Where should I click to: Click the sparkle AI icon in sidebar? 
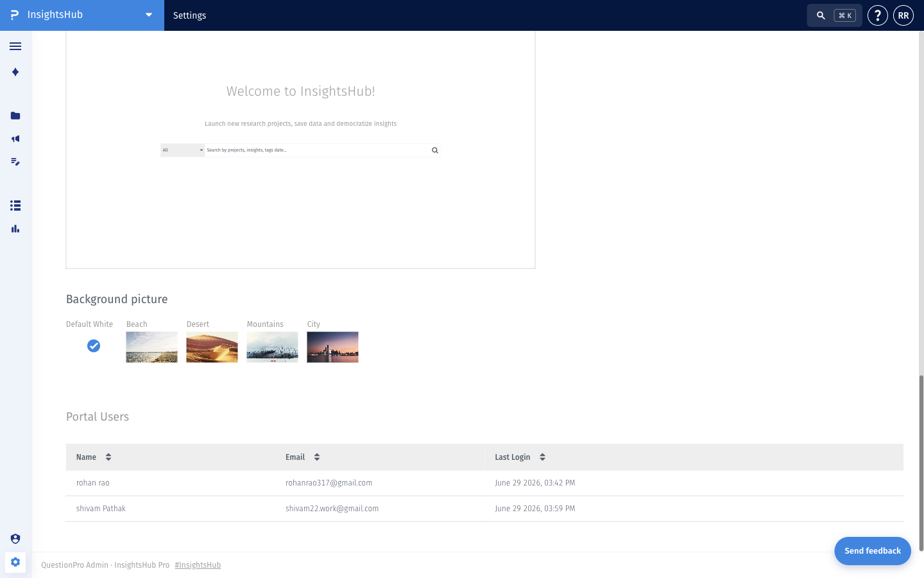15,72
